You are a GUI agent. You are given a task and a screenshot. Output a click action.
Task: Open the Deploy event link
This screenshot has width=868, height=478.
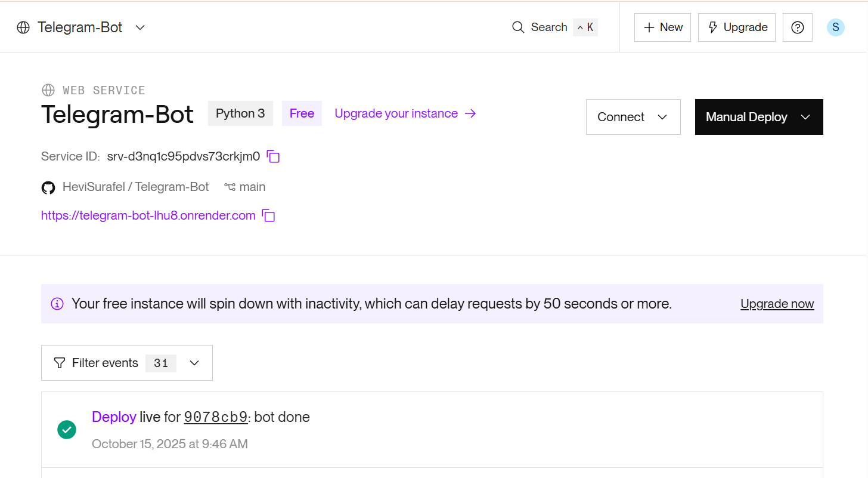[114, 417]
